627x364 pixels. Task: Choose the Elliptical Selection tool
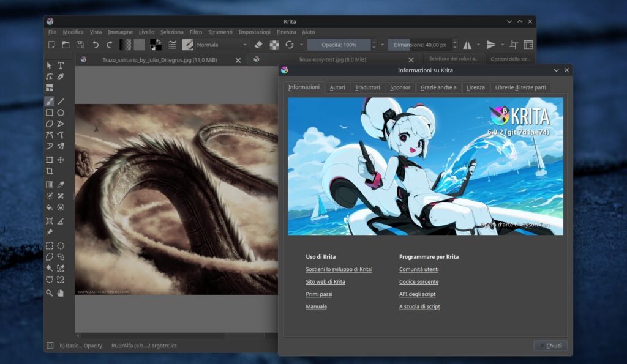click(61, 246)
